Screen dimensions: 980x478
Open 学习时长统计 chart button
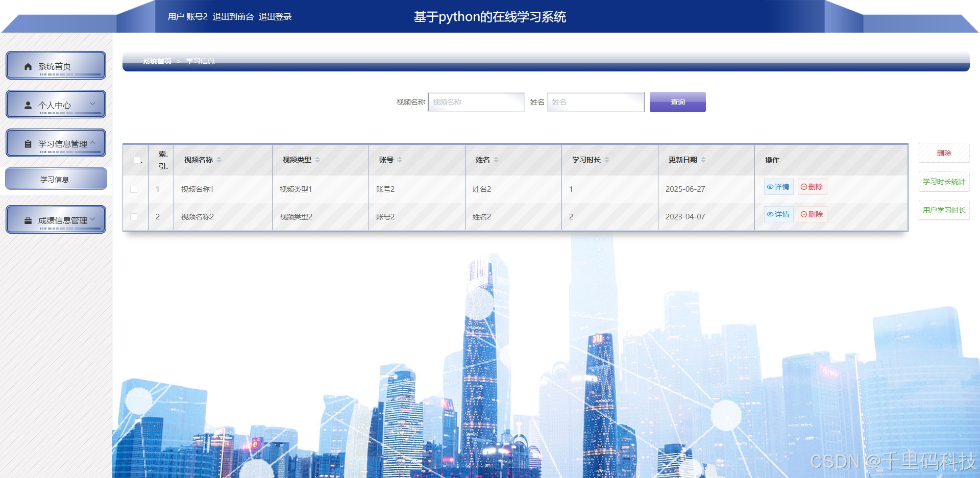pos(944,182)
